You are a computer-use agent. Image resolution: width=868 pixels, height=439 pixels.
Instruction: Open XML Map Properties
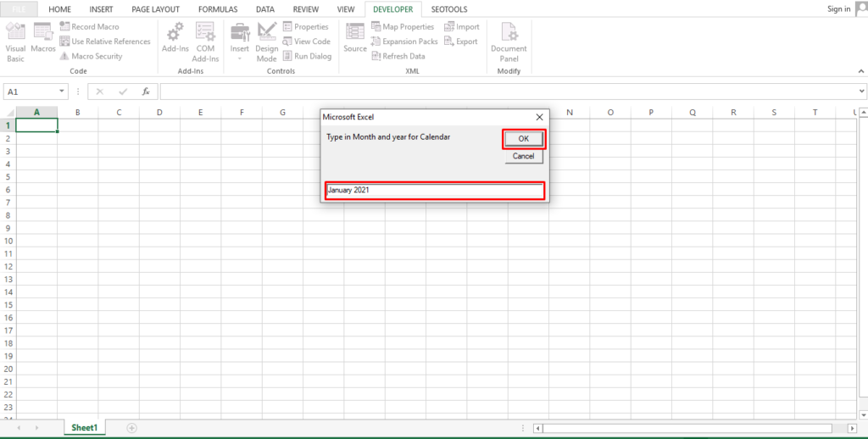[x=403, y=26]
